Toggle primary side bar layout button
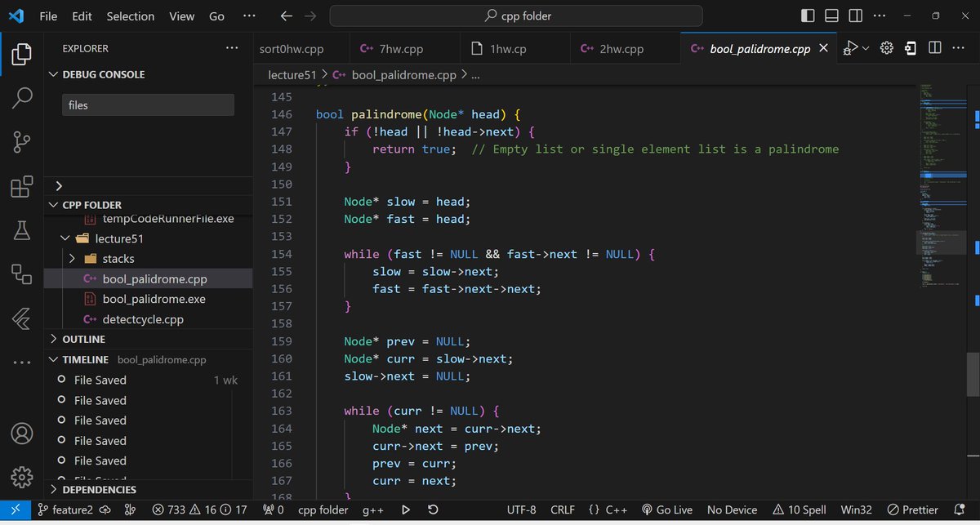The image size is (980, 525). coord(808,16)
